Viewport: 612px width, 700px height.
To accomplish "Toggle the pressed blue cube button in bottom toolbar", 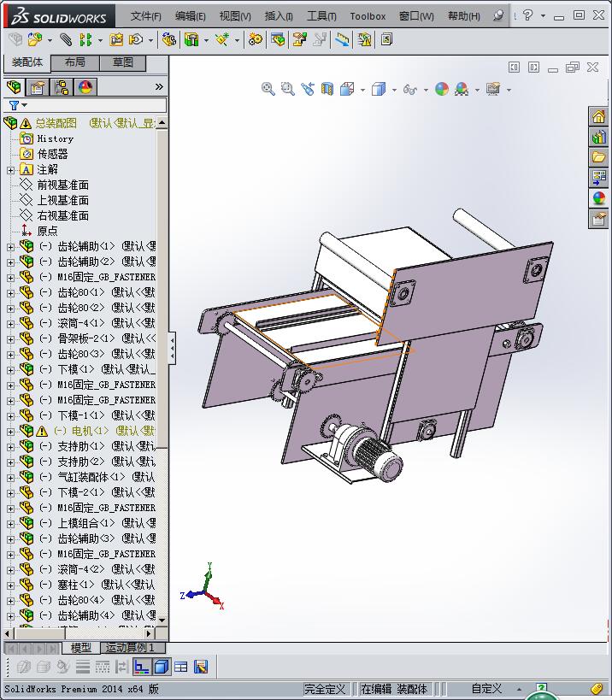I will point(162,667).
